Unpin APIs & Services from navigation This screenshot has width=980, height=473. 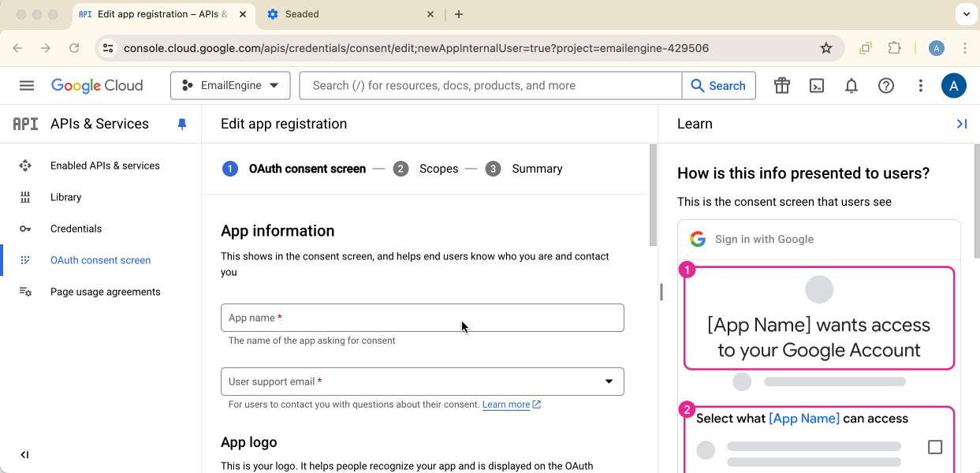[x=182, y=124]
